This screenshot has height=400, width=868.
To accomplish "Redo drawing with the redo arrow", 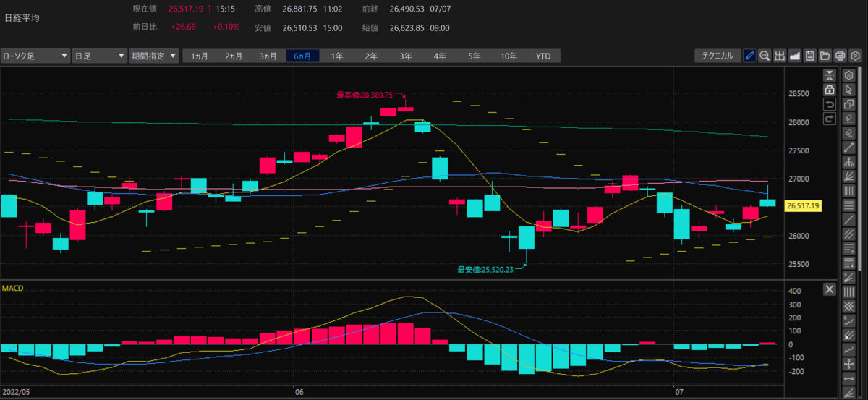I will tap(830, 118).
